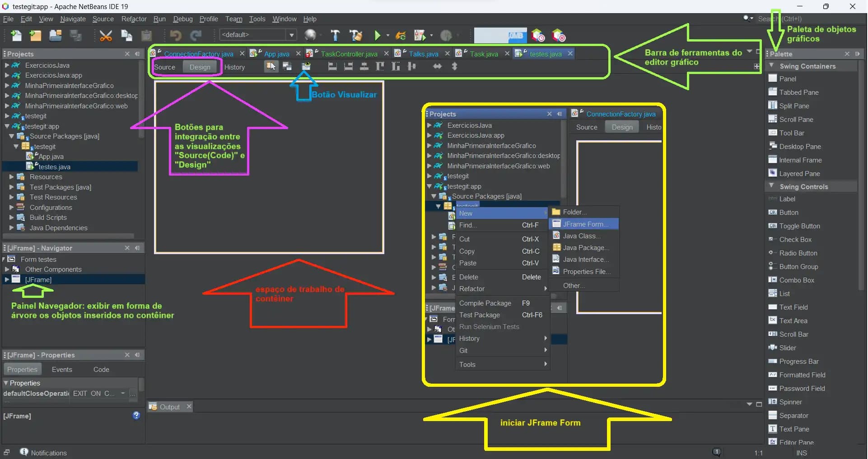
Task: Open Notifications in the status bar
Action: pyautogui.click(x=44, y=453)
